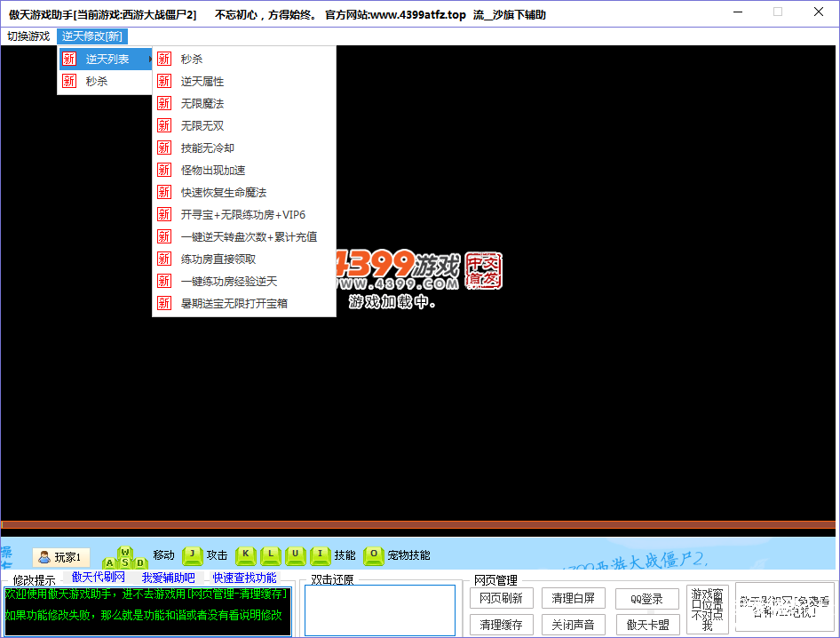Click the 清理白屏 button
Viewport: 840px width, 638px height.
coord(574,598)
